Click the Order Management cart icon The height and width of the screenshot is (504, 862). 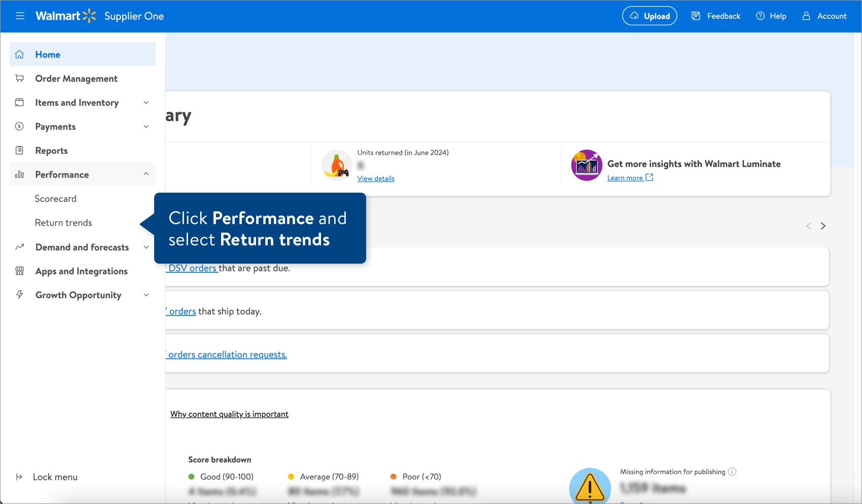pyautogui.click(x=19, y=78)
